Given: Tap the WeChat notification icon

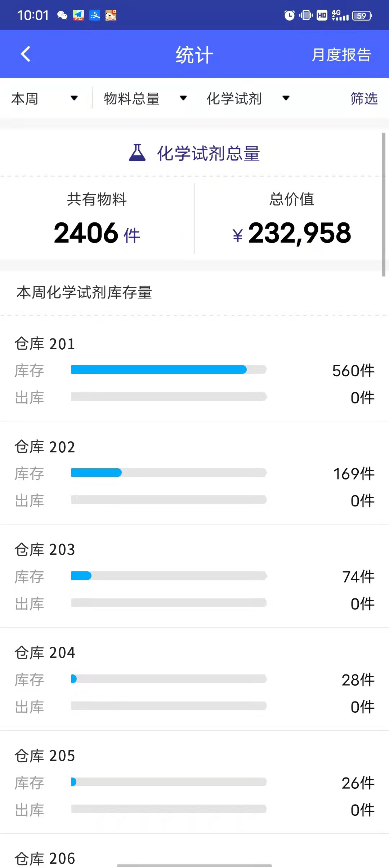Looking at the screenshot, I should [x=62, y=15].
